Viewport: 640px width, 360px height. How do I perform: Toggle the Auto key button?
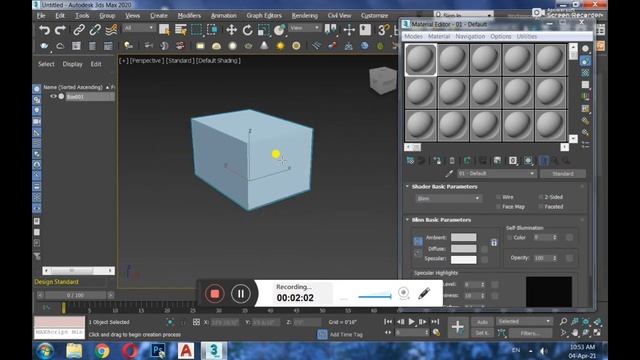[482, 322]
